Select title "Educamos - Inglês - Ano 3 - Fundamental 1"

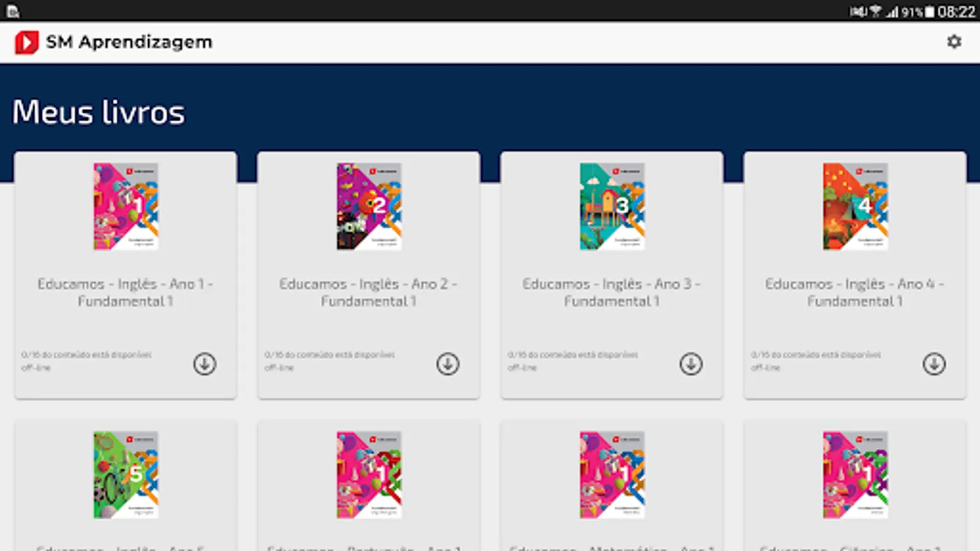click(x=612, y=293)
